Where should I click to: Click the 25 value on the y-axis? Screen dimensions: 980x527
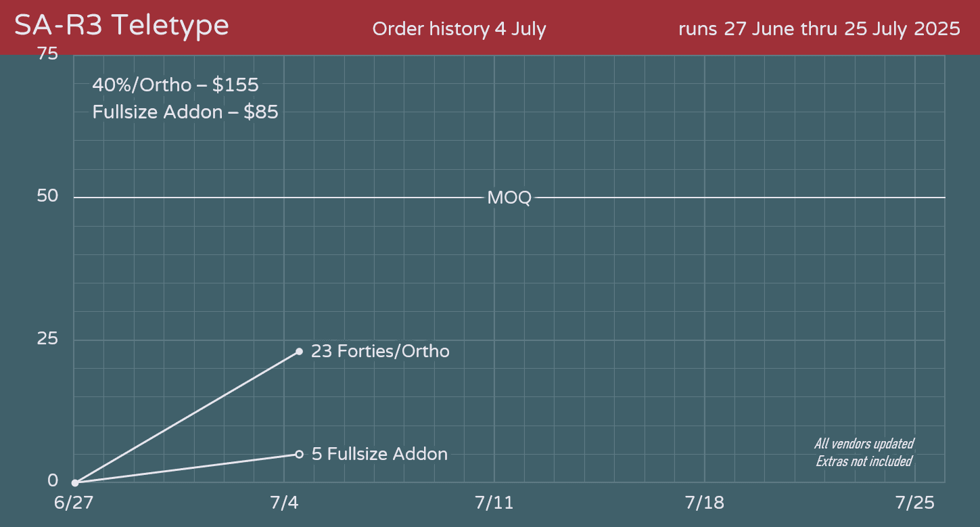pyautogui.click(x=47, y=339)
